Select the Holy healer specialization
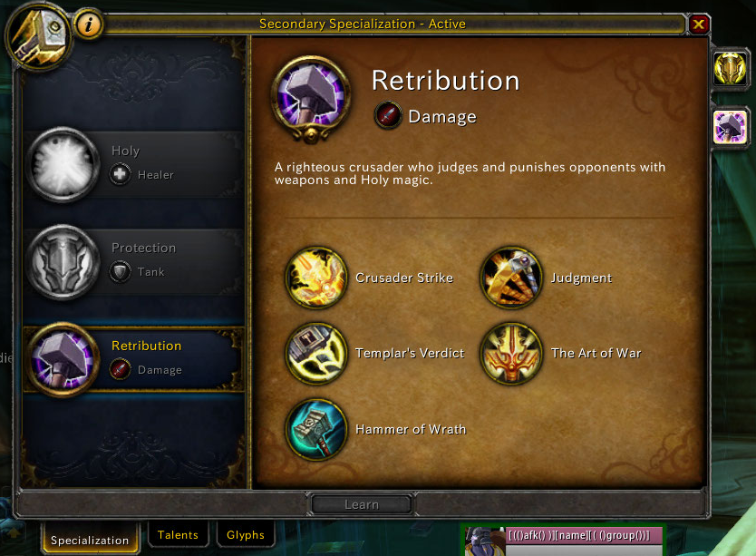The image size is (756, 556). 134,164
